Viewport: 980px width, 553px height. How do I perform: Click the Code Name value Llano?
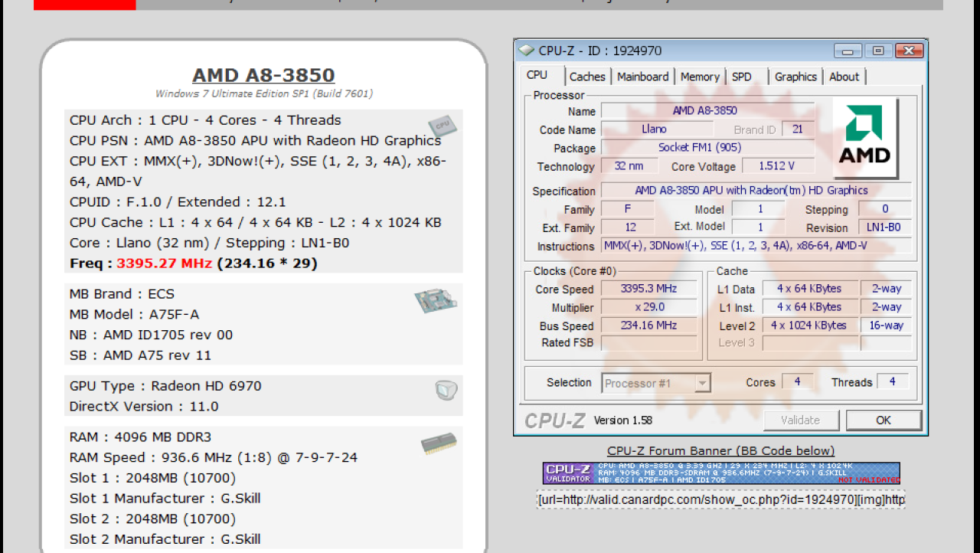tap(657, 129)
